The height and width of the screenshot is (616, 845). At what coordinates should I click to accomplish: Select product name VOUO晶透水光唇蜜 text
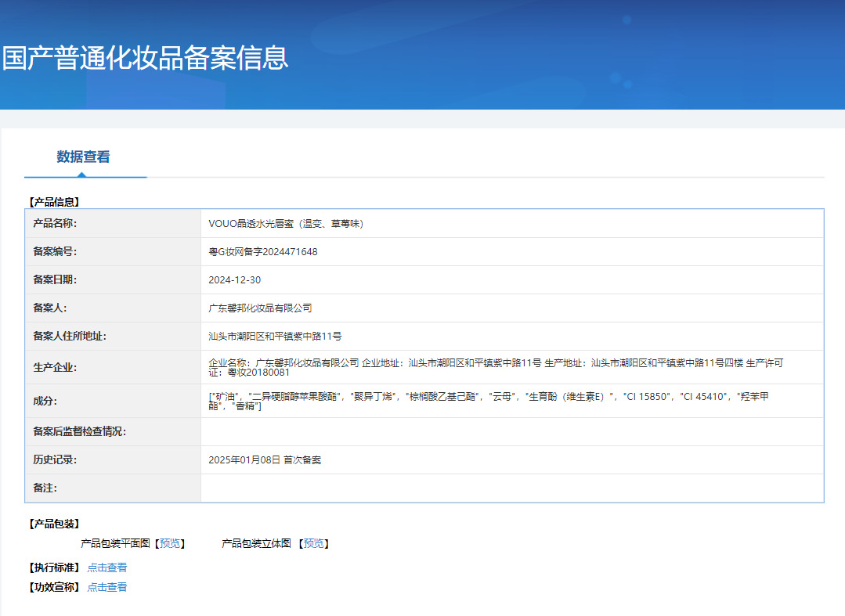[286, 223]
